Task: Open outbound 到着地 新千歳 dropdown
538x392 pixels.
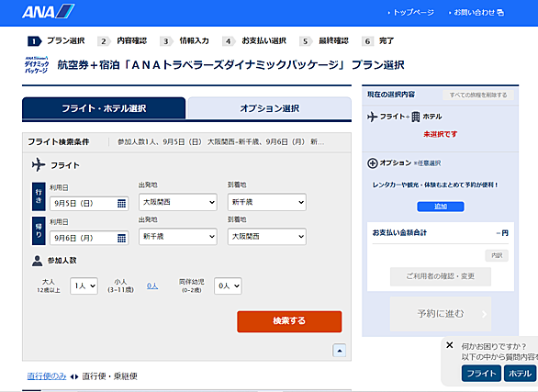Action: (x=267, y=202)
